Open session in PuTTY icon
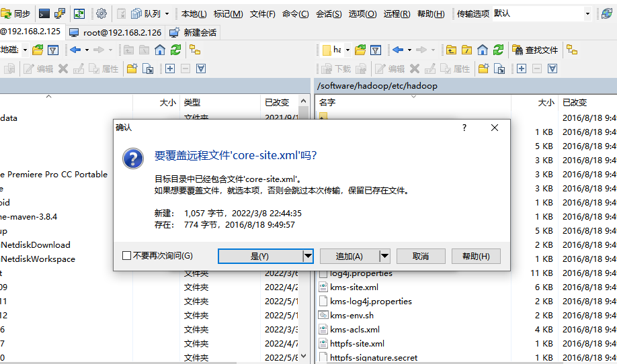 point(59,14)
